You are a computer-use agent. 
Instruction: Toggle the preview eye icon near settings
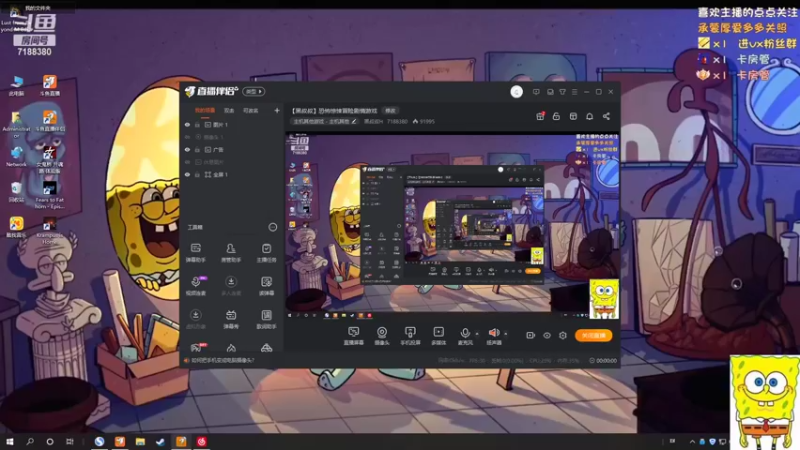[547, 335]
